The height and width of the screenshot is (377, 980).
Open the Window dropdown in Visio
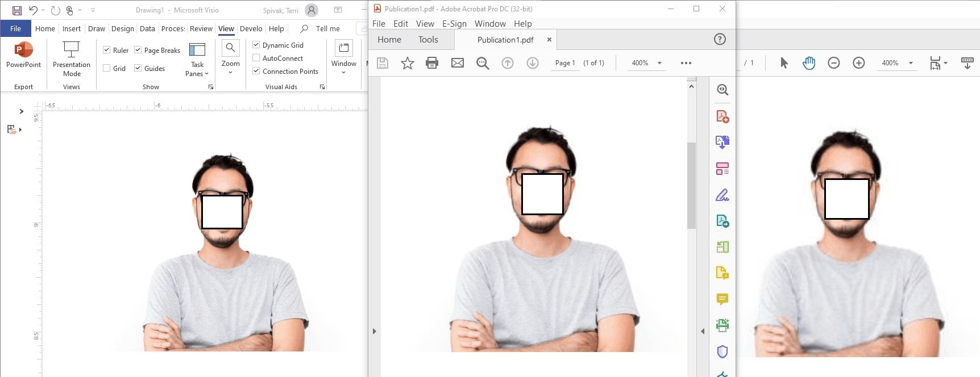pyautogui.click(x=344, y=57)
